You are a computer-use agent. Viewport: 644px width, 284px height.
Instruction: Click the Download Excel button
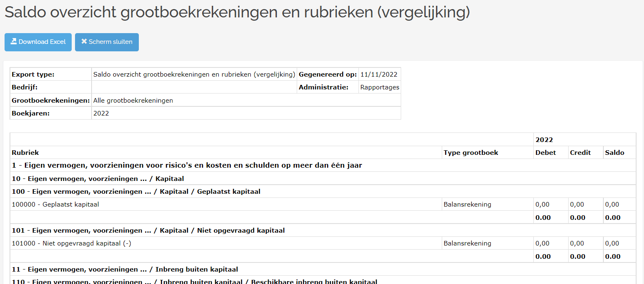coord(38,42)
